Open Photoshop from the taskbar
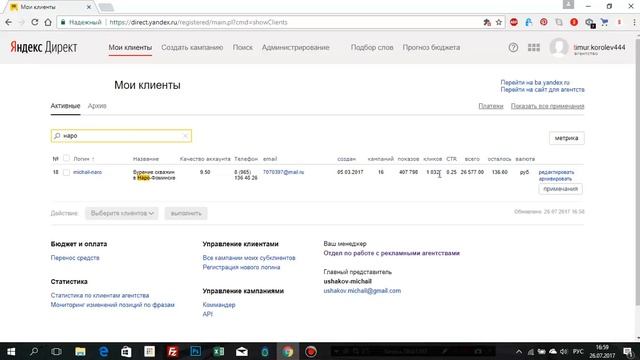This screenshot has width=640, height=360. pos(196,351)
